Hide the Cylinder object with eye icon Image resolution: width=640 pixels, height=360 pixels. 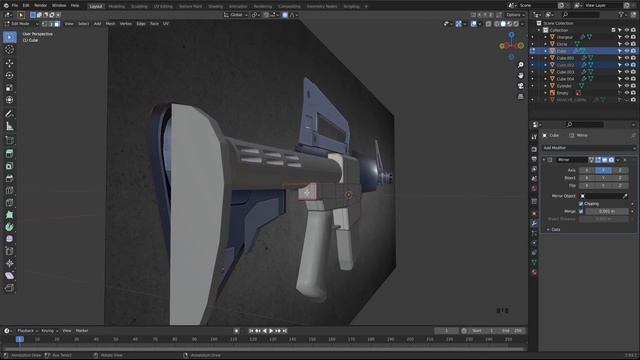[x=627, y=86]
